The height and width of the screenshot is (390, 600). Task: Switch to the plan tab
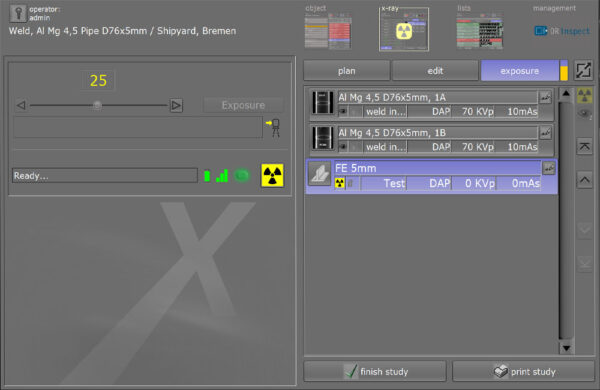347,71
